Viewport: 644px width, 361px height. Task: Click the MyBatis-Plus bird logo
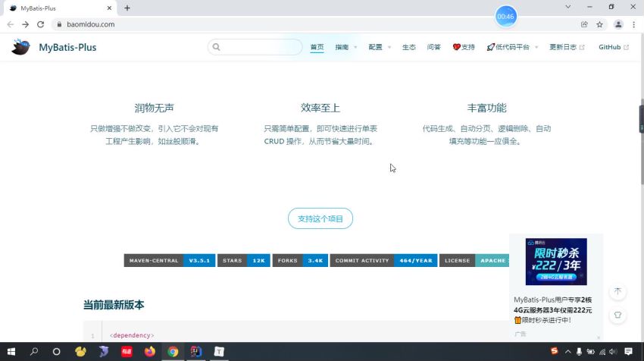click(x=20, y=47)
